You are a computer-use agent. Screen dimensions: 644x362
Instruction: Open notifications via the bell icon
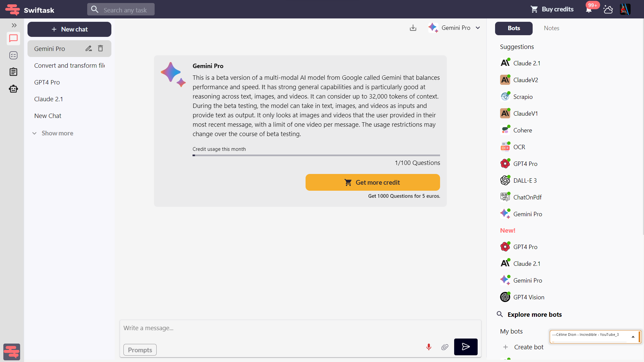[x=588, y=10]
